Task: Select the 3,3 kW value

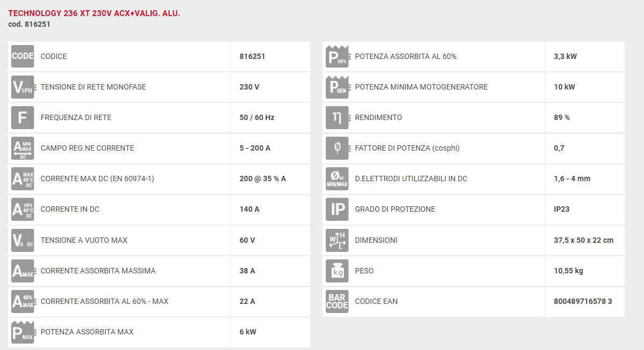Action: point(565,56)
